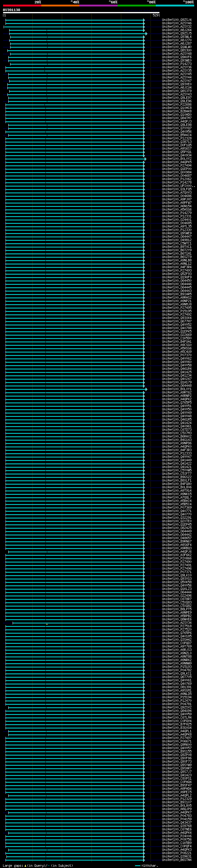Select hit UniRef100_C5IFT7
The width and height of the screenshot is (197, 868).
pyautogui.click(x=176, y=474)
